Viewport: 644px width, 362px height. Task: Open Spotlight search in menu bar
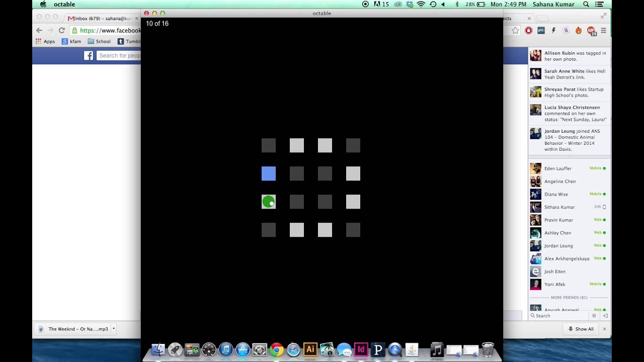[586, 4]
